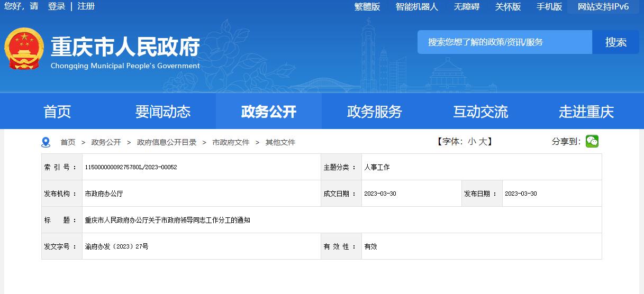Click the 网站支持IPv6 badge
Viewport: 644px width, 294px height.
pyautogui.click(x=603, y=7)
